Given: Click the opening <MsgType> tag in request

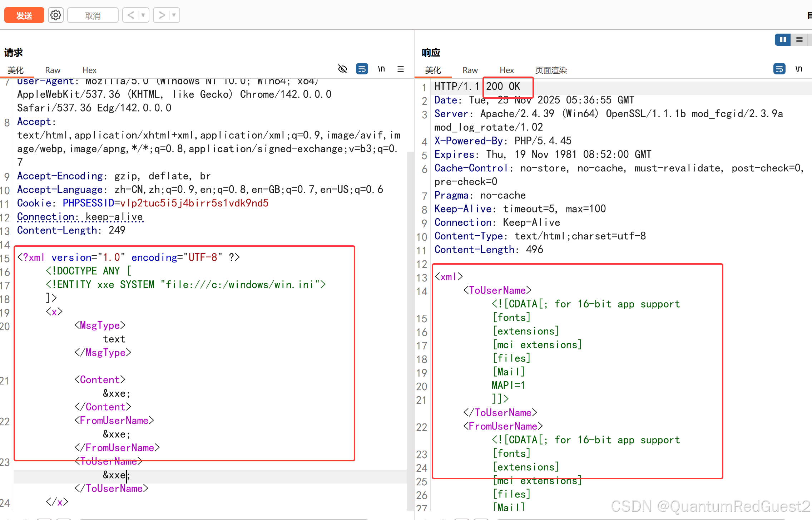Looking at the screenshot, I should [100, 325].
